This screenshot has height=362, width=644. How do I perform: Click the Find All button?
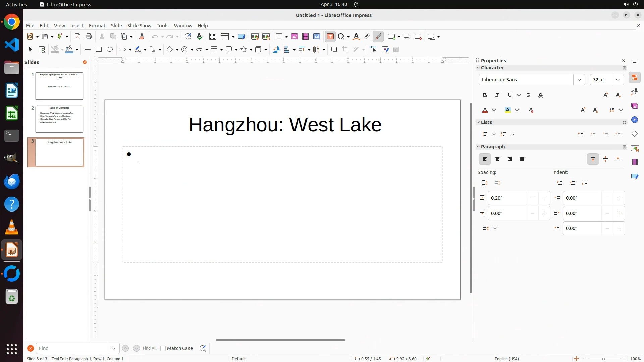150,348
